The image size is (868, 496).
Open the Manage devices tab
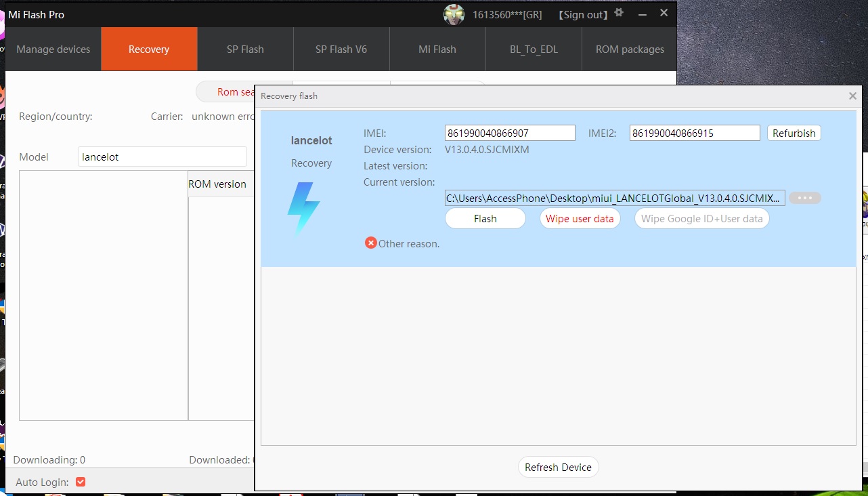point(53,49)
